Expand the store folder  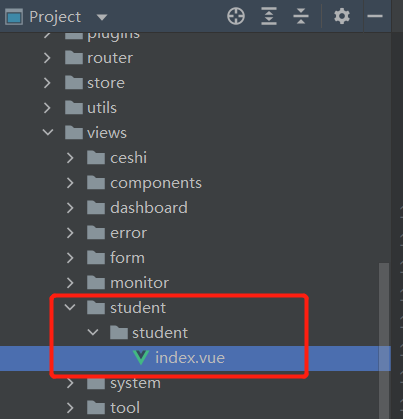pos(47,83)
